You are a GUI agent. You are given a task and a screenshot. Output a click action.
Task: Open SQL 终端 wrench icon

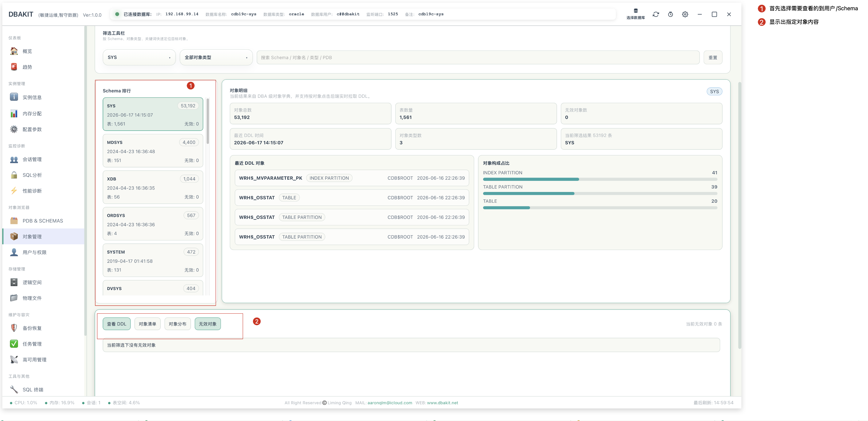coord(14,390)
